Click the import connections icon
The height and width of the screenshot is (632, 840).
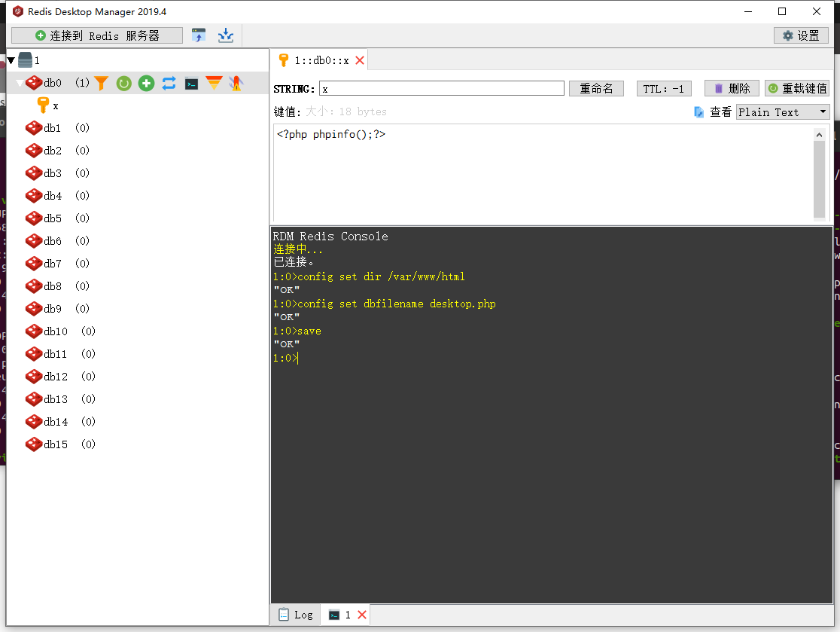click(199, 36)
